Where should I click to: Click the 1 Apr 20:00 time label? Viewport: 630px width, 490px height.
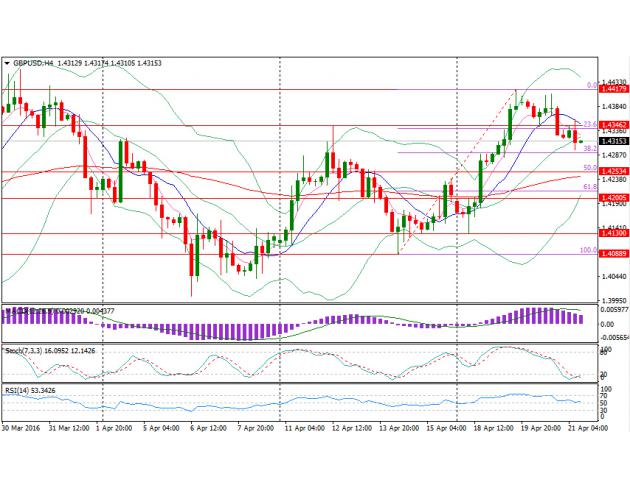(x=114, y=428)
